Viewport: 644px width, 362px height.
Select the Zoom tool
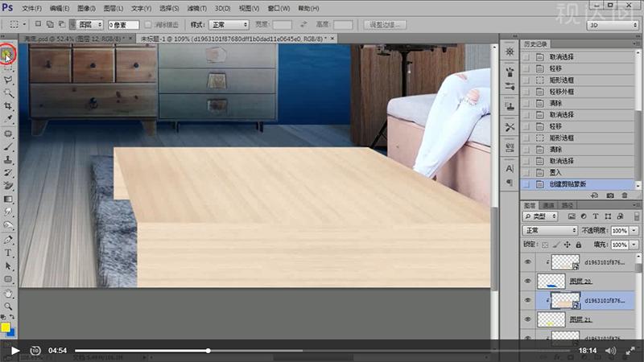tap(8, 306)
